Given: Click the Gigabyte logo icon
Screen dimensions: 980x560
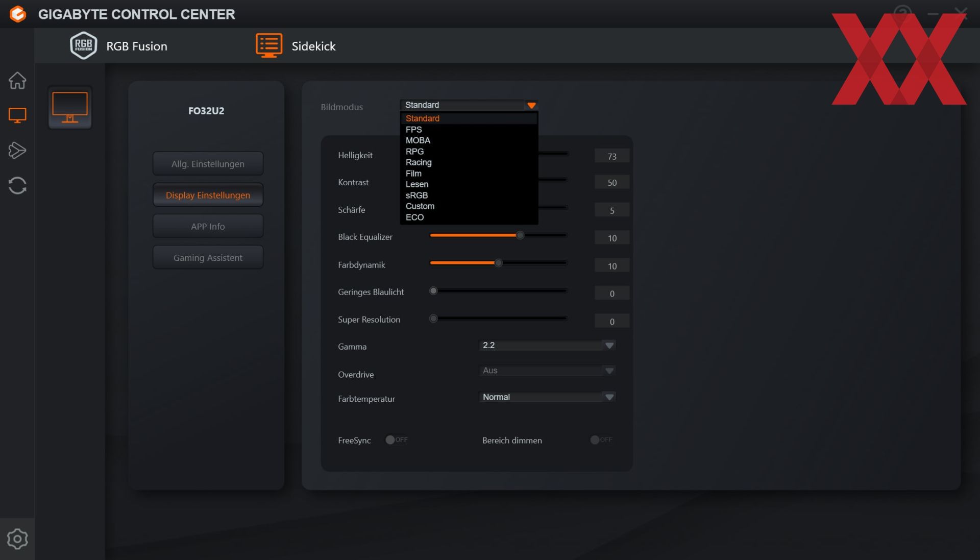Looking at the screenshot, I should pos(18,14).
